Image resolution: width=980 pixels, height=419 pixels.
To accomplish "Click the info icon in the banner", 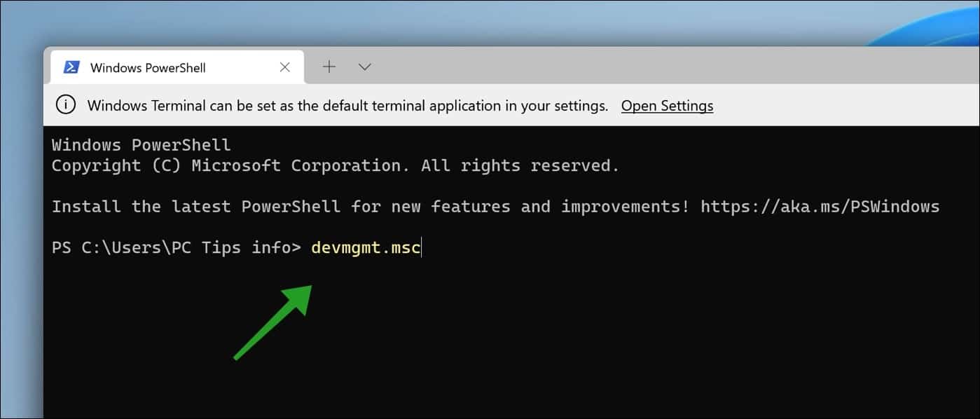I will [65, 104].
